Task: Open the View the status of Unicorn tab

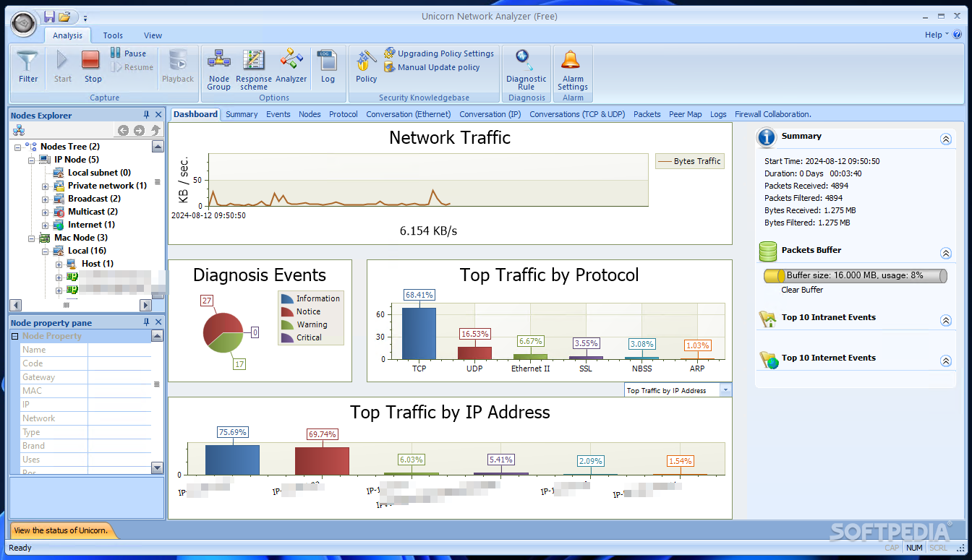Action: tap(61, 530)
